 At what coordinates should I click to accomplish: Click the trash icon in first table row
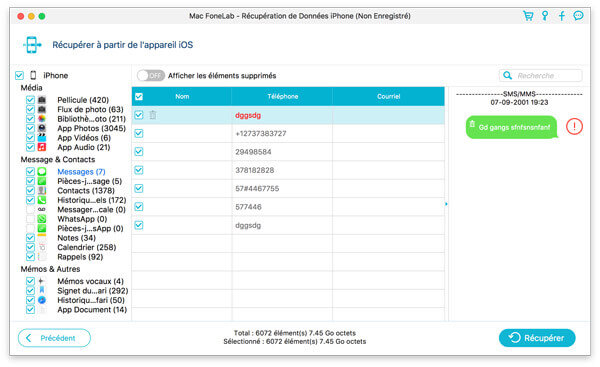point(153,115)
